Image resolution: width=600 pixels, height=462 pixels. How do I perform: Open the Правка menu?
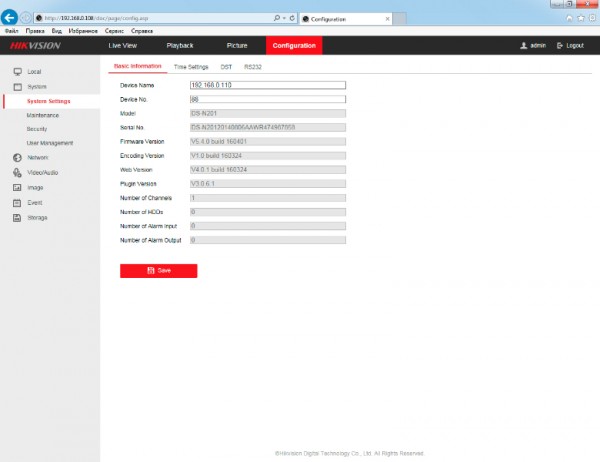click(x=35, y=31)
